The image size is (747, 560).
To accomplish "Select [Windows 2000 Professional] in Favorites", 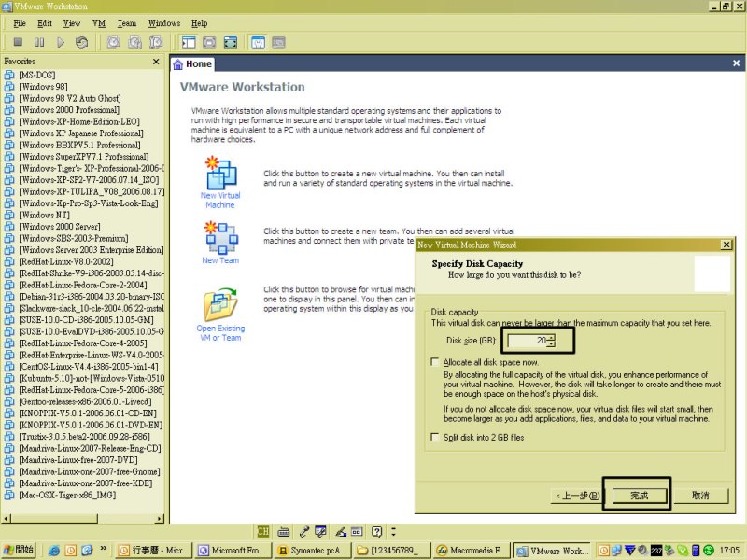I will pyautogui.click(x=69, y=109).
